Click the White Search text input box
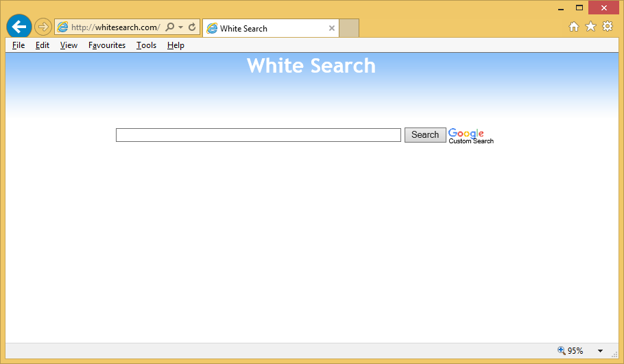 click(258, 135)
